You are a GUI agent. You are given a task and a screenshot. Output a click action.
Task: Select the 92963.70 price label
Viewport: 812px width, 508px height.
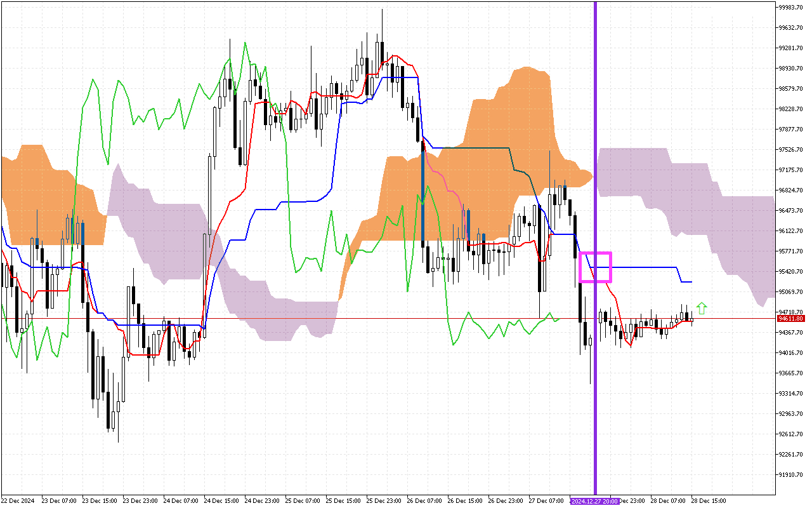point(790,414)
